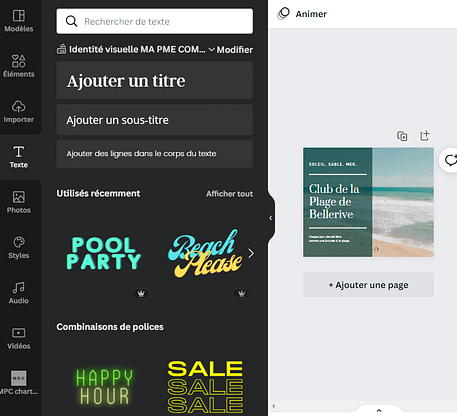Click the duplicate page icon
Screen dimensions: 457x416
(x=402, y=136)
